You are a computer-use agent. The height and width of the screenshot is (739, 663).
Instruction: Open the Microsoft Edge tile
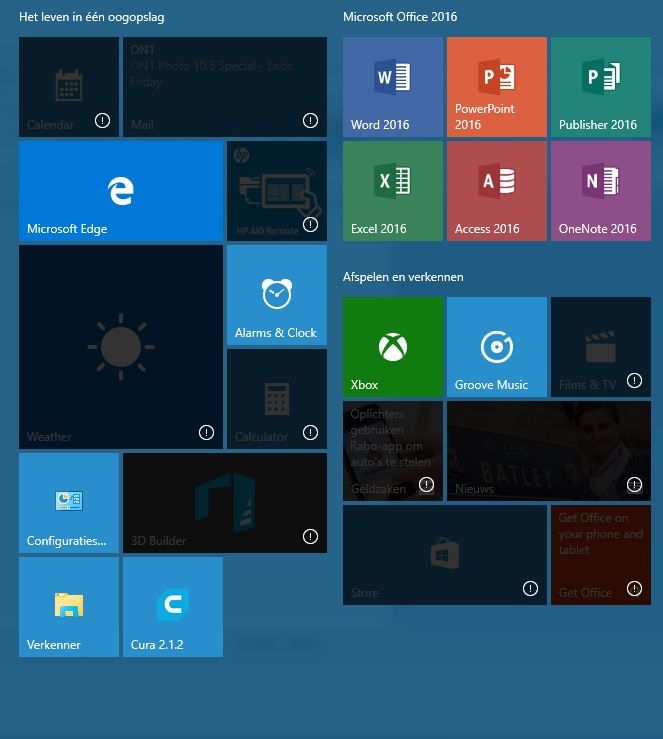(121, 191)
